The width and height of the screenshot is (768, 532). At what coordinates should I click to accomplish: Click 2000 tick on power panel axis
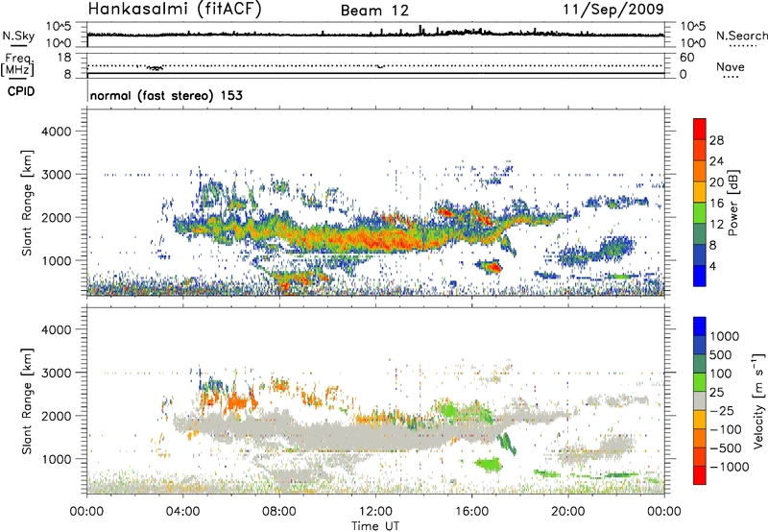pos(56,217)
